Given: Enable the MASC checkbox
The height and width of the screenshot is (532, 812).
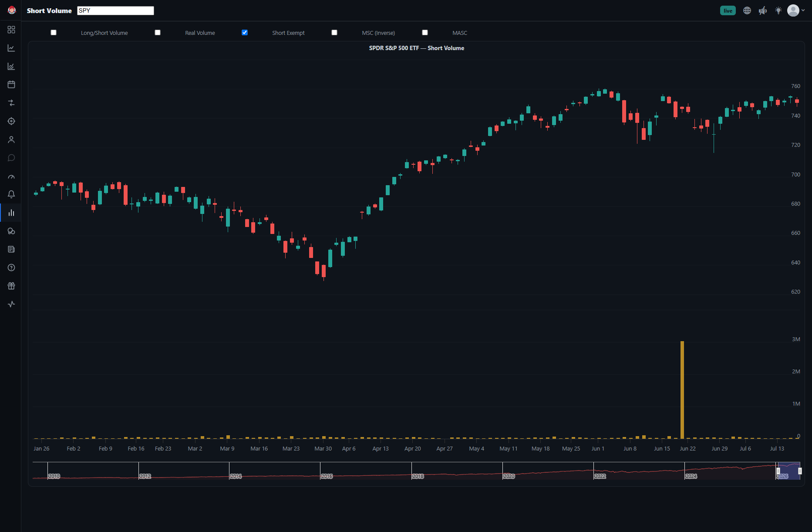Looking at the screenshot, I should (425, 33).
